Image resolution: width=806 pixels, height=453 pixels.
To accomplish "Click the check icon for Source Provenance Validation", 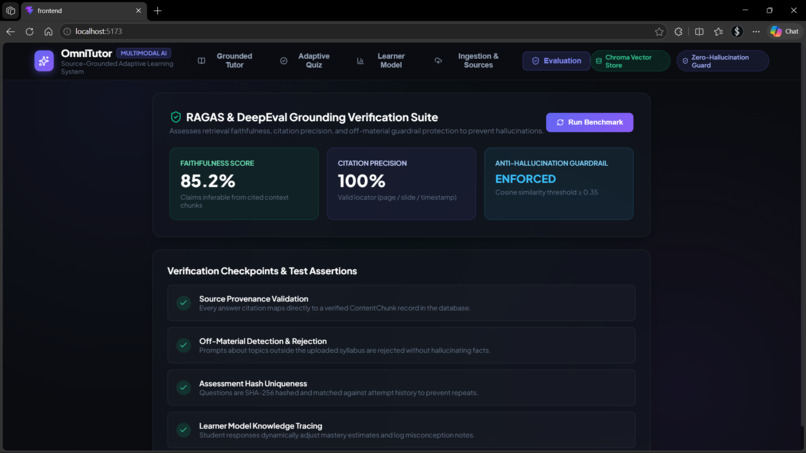I will tap(184, 303).
